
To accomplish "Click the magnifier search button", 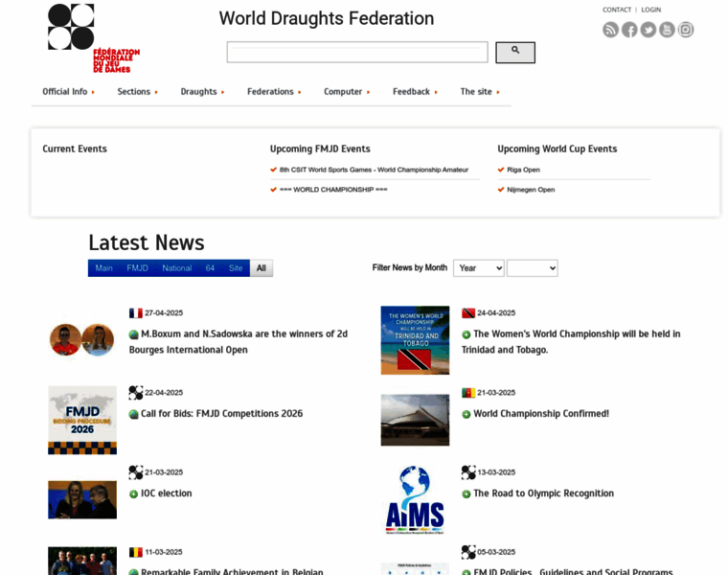I will [x=515, y=53].
